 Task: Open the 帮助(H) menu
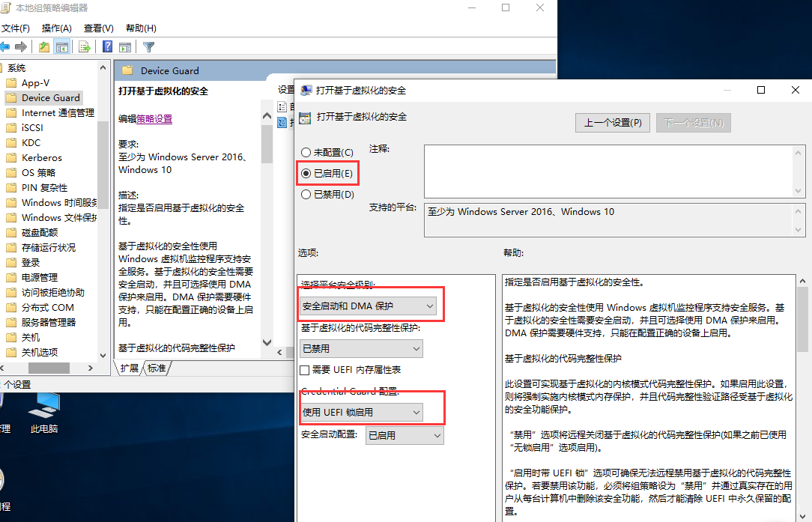click(141, 28)
